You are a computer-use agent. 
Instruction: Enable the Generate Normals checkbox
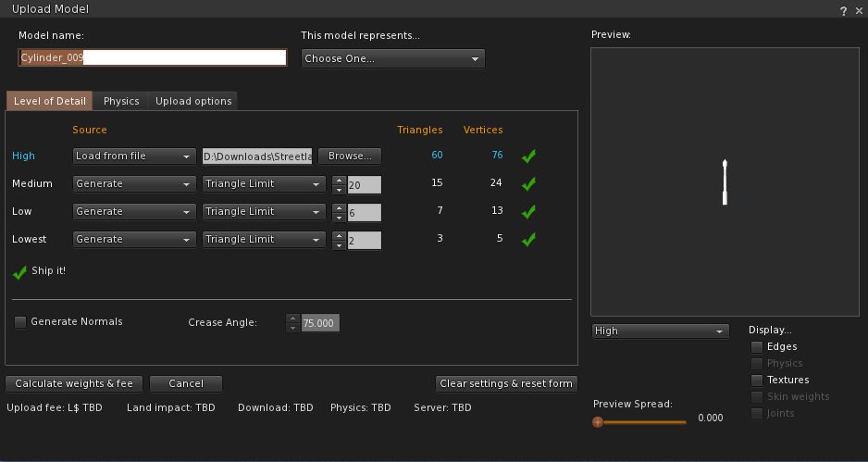pos(20,322)
